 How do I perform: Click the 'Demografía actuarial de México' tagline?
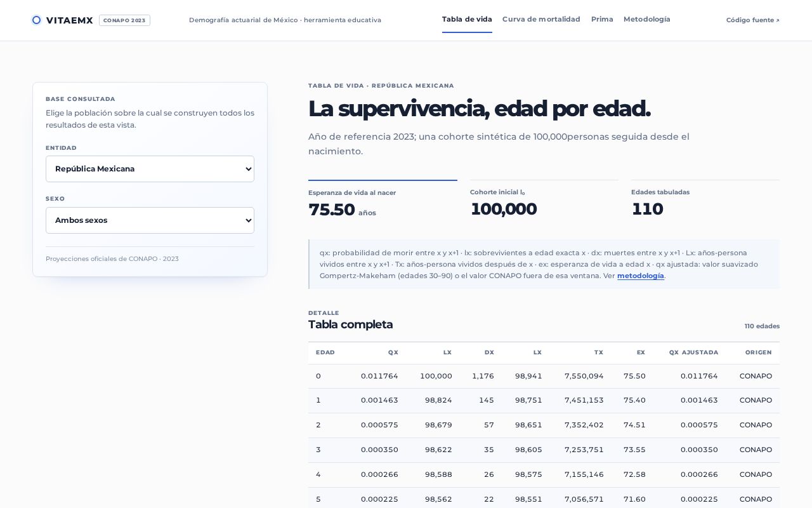pos(244,20)
